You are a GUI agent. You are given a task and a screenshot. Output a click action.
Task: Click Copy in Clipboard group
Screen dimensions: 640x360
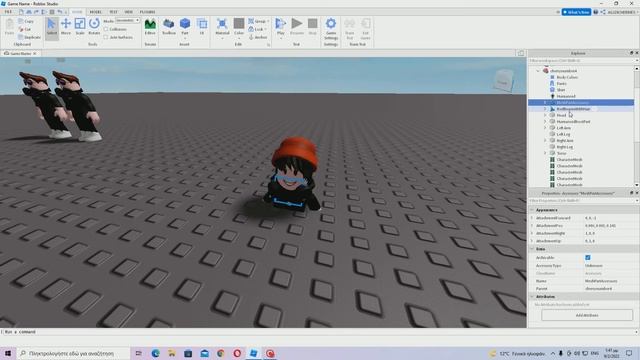[x=27, y=21]
